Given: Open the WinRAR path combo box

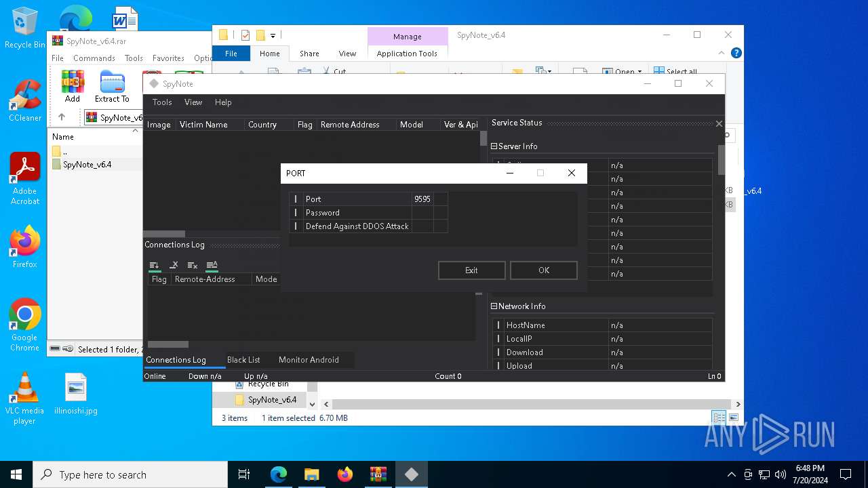Looking at the screenshot, I should pos(113,117).
